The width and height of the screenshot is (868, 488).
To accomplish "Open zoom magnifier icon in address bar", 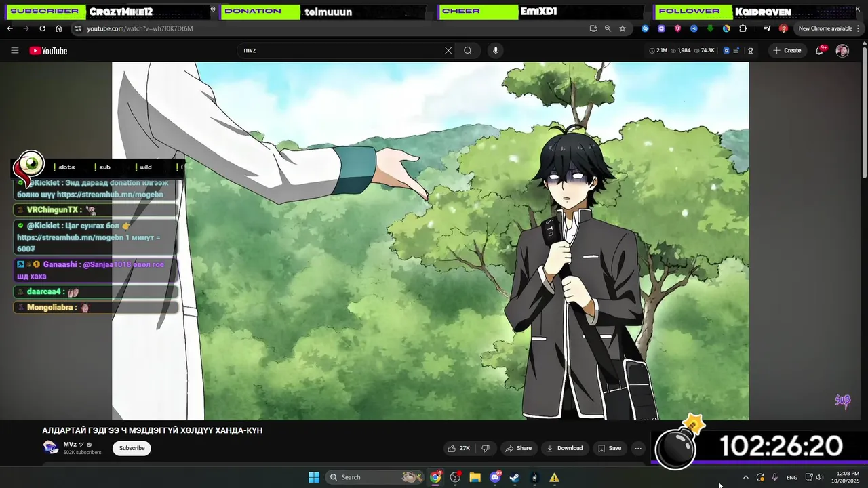I will (608, 28).
